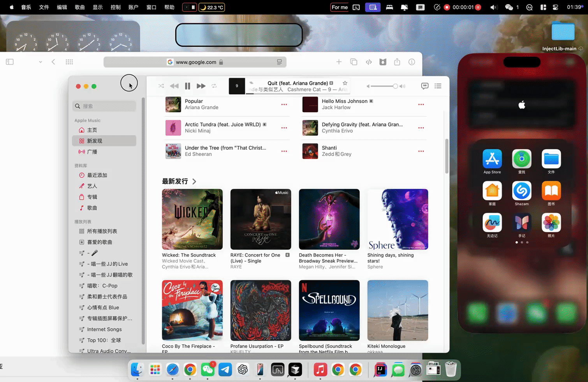
Task: Open more options for Arctic Tundra
Action: (284, 128)
